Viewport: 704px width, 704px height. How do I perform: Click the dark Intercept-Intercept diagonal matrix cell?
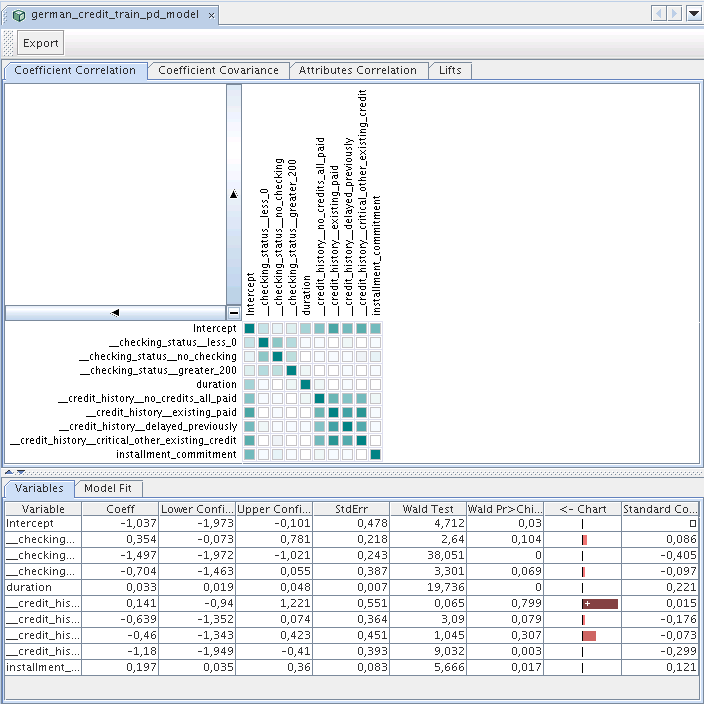point(250,329)
